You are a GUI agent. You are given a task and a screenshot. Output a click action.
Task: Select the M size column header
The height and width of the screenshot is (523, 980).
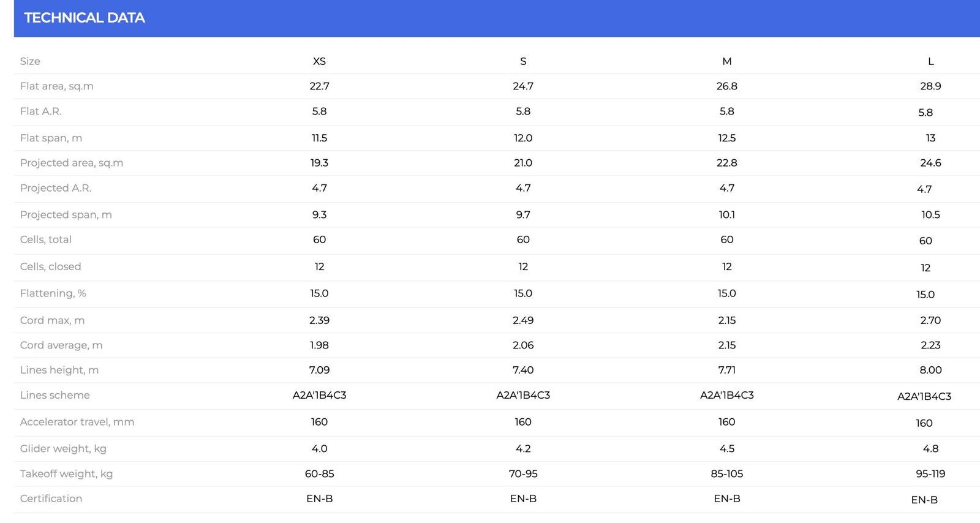(727, 61)
